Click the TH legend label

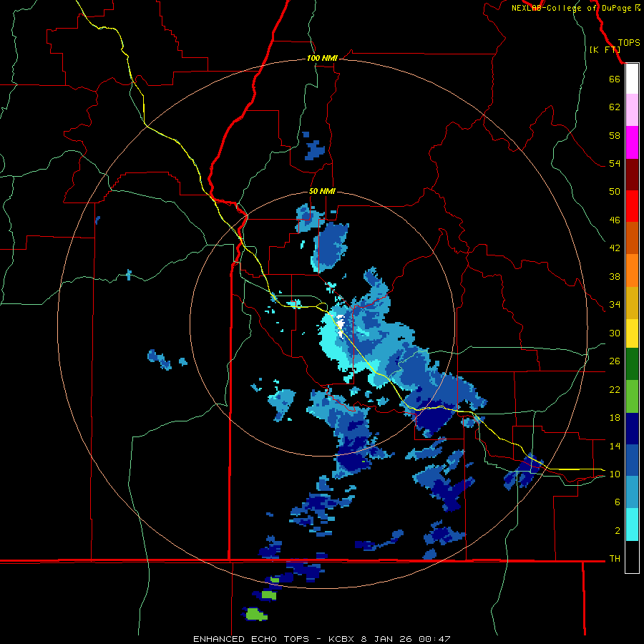[x=615, y=559]
